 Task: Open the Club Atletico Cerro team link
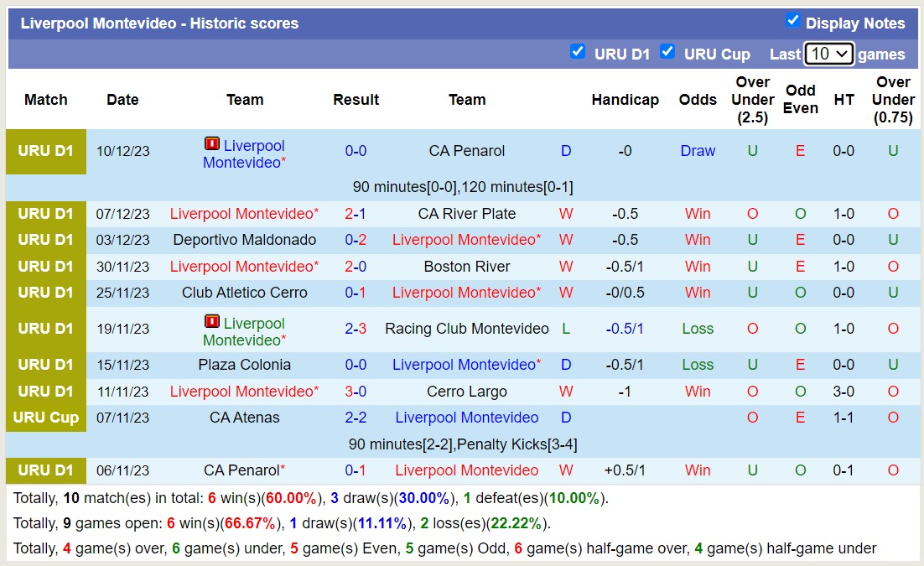coord(245,293)
